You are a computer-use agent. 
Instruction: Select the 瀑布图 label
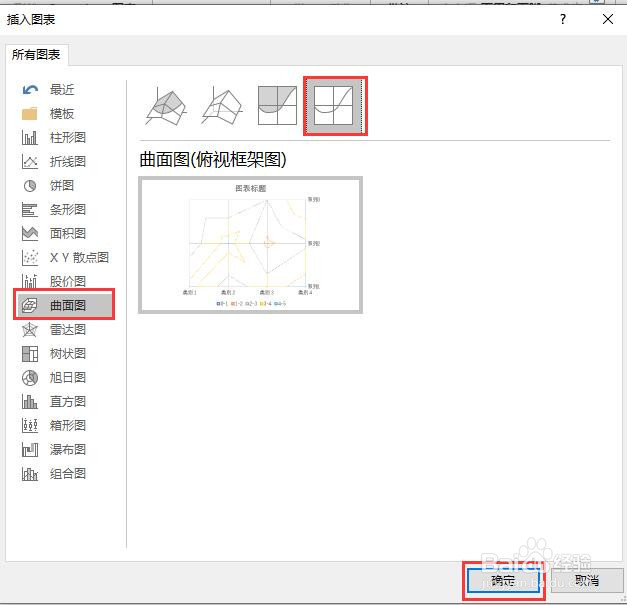[x=68, y=450]
